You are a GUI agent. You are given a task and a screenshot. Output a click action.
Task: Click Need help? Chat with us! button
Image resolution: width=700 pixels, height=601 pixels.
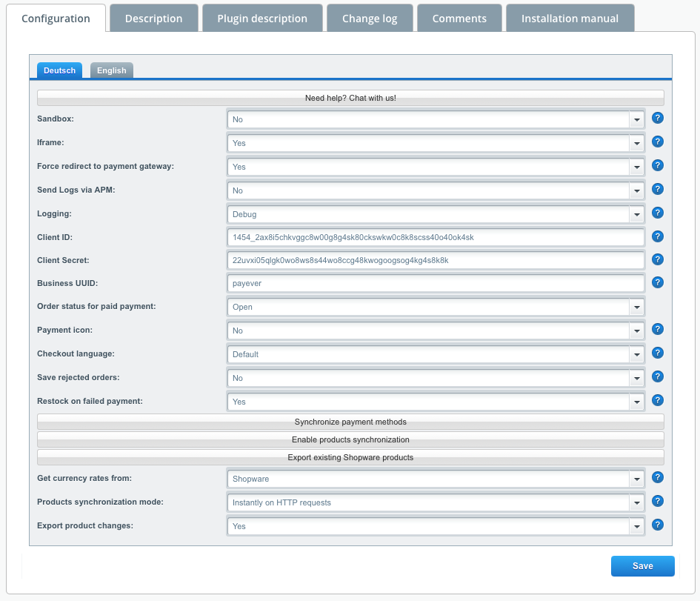[350, 98]
